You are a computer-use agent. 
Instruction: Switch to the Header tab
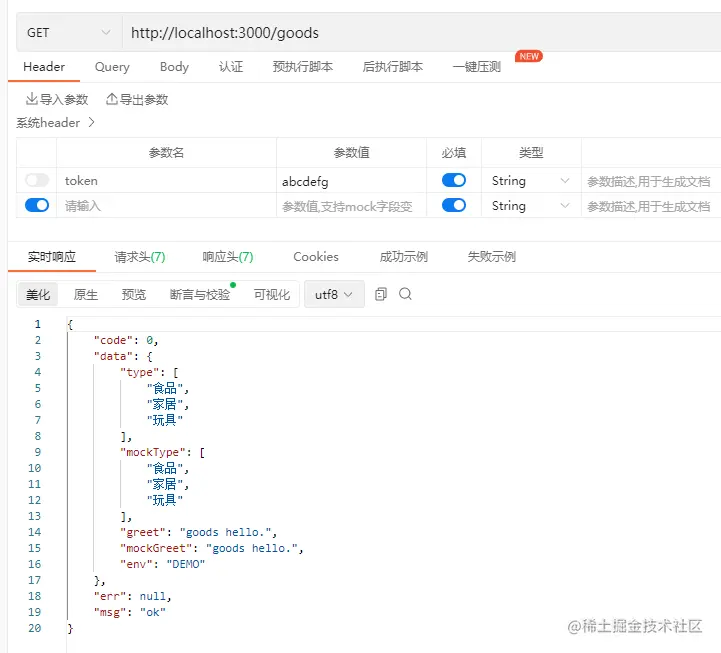click(x=44, y=67)
